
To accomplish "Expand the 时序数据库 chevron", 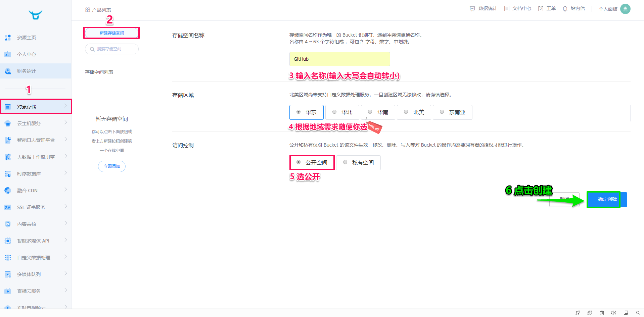I will (66, 173).
